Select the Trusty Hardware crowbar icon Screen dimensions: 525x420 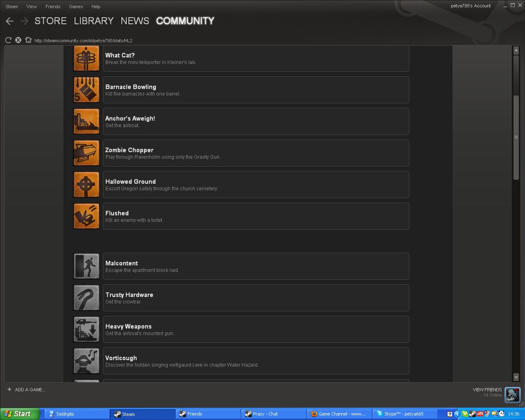tap(86, 298)
